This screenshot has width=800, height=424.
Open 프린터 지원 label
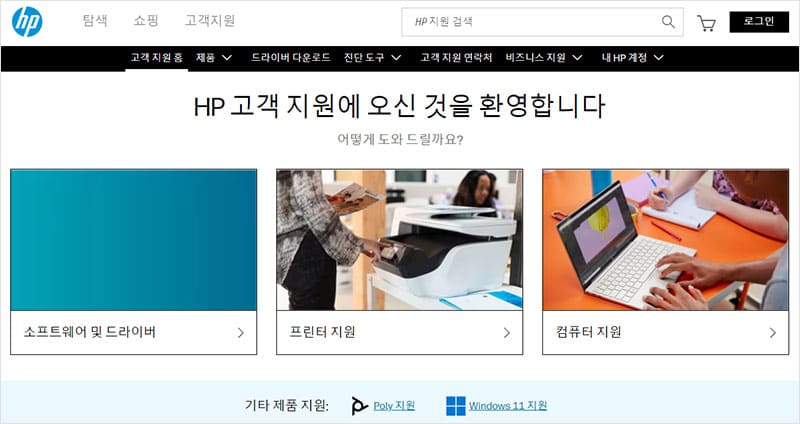pos(322,332)
